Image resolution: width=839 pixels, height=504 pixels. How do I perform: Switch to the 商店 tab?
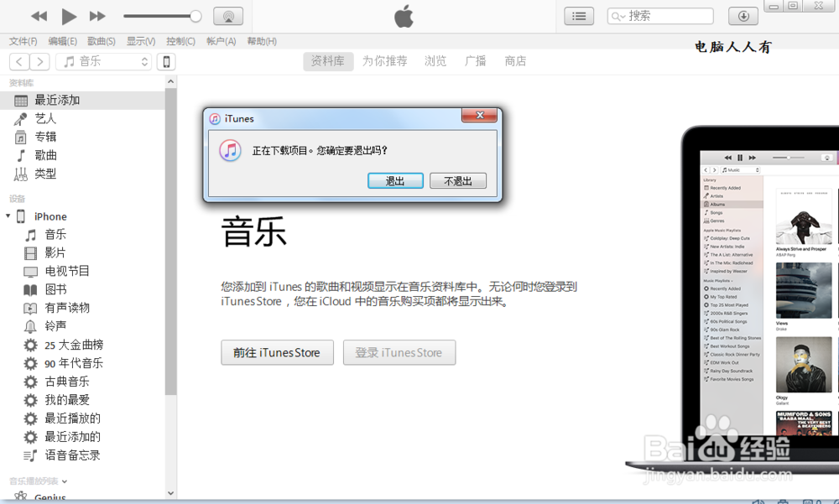click(x=515, y=61)
